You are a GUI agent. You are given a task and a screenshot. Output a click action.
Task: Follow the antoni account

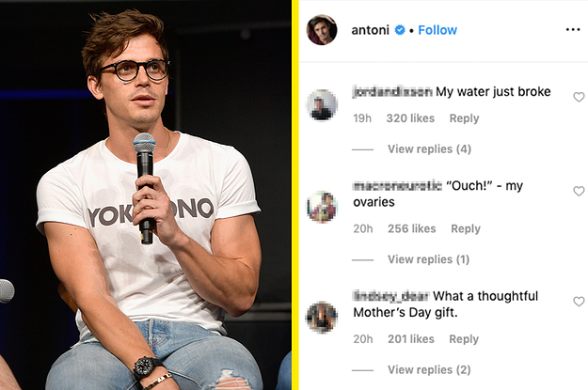tap(437, 30)
